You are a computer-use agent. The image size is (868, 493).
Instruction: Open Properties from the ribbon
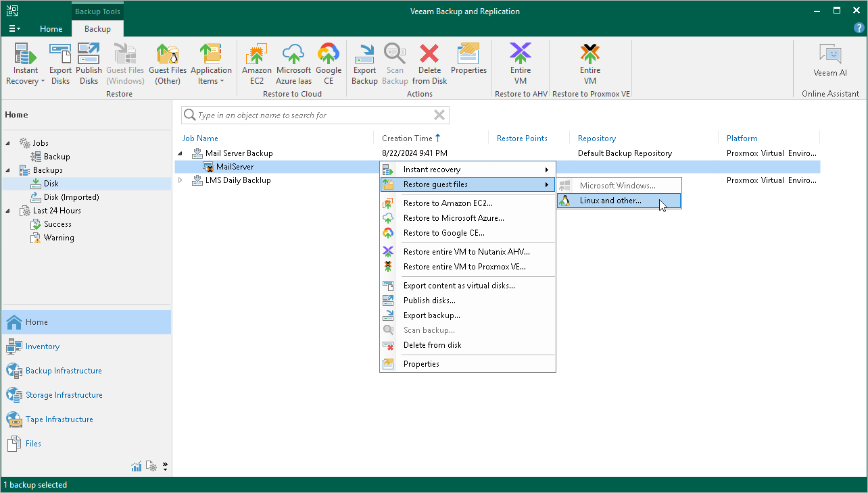tap(468, 59)
